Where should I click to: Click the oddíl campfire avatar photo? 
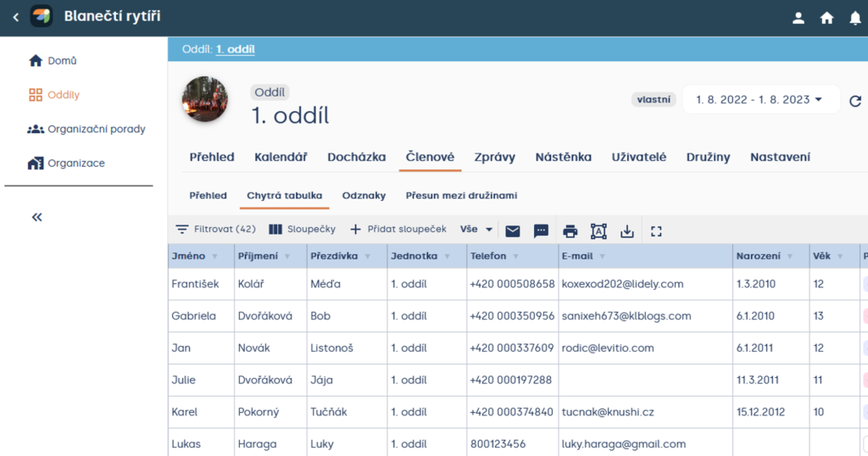pyautogui.click(x=205, y=99)
